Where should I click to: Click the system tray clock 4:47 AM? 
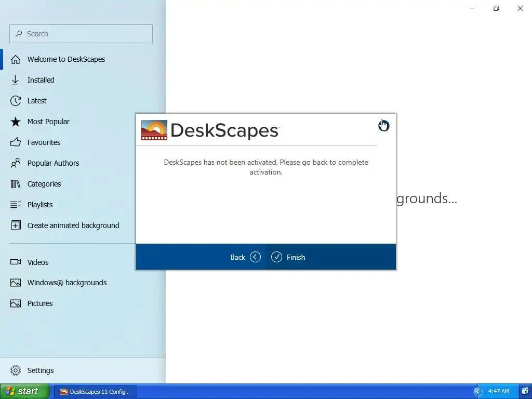(498, 391)
